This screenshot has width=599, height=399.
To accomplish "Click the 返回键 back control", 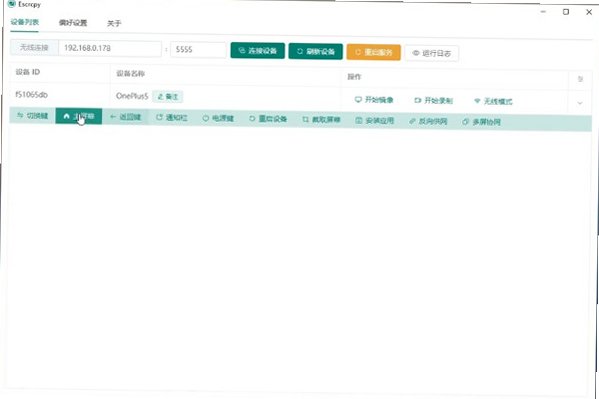I will 125,117.
